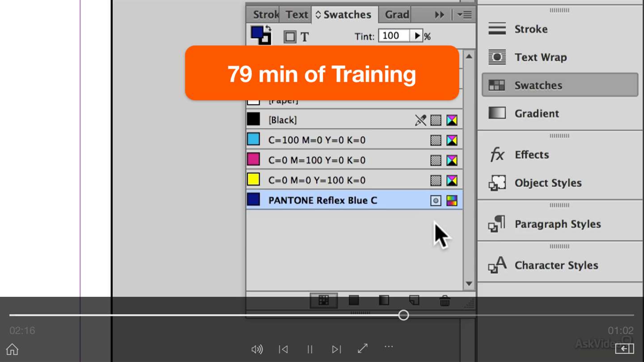The width and height of the screenshot is (644, 362).
Task: Select PANTONE Reflex Blue C swatch
Action: (x=354, y=200)
